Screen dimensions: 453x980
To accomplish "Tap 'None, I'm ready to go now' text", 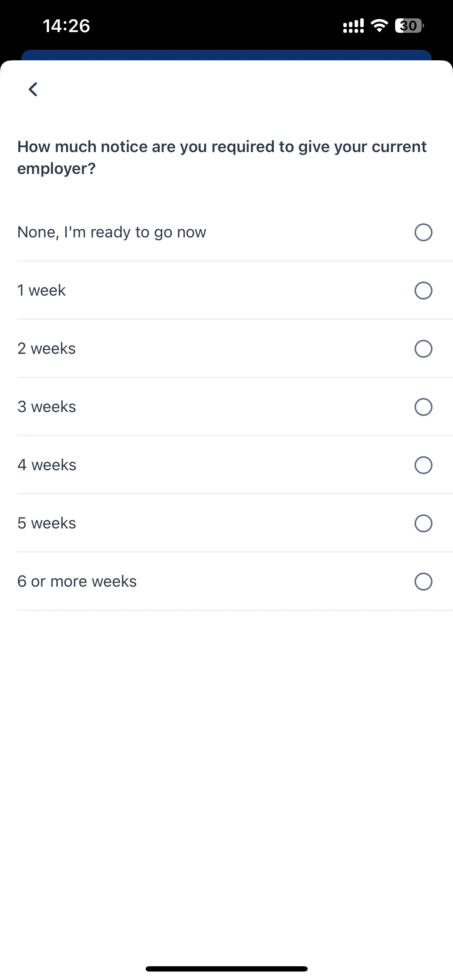I will click(112, 232).
